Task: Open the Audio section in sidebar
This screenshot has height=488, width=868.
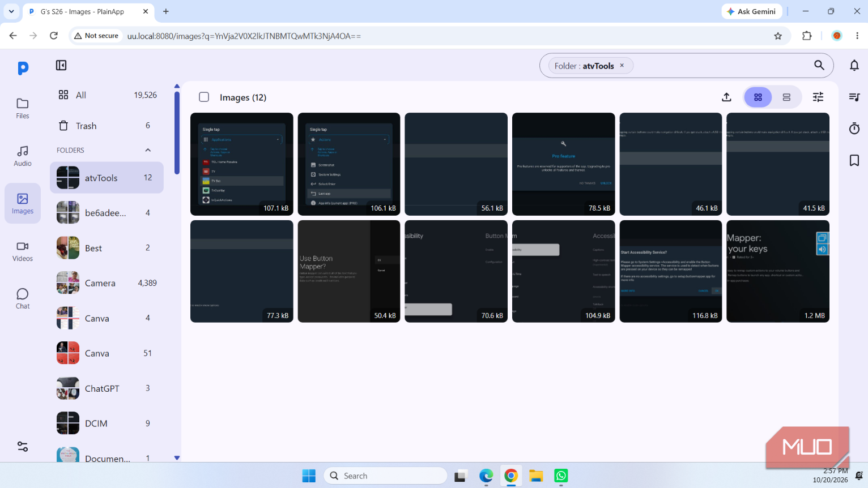Action: click(23, 156)
